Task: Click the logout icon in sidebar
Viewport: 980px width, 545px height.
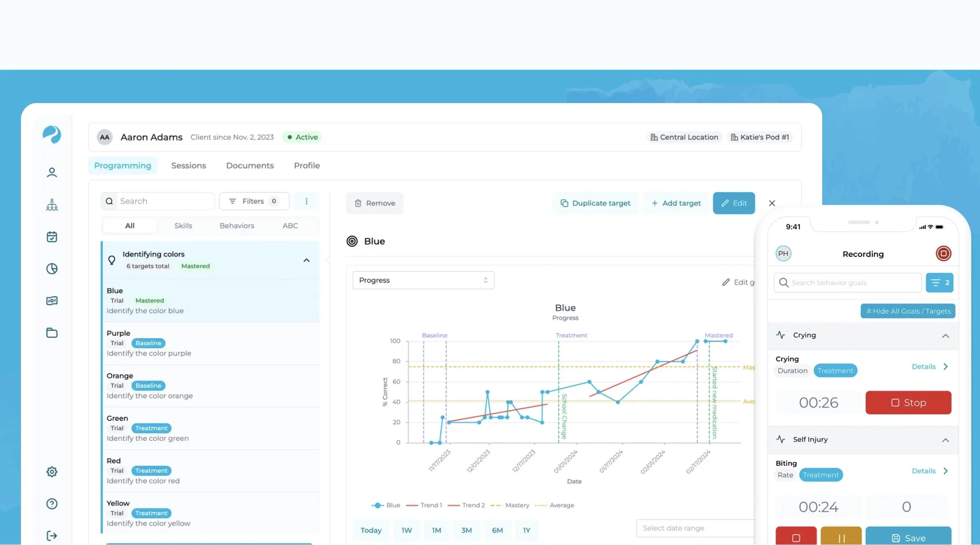Action: point(52,536)
